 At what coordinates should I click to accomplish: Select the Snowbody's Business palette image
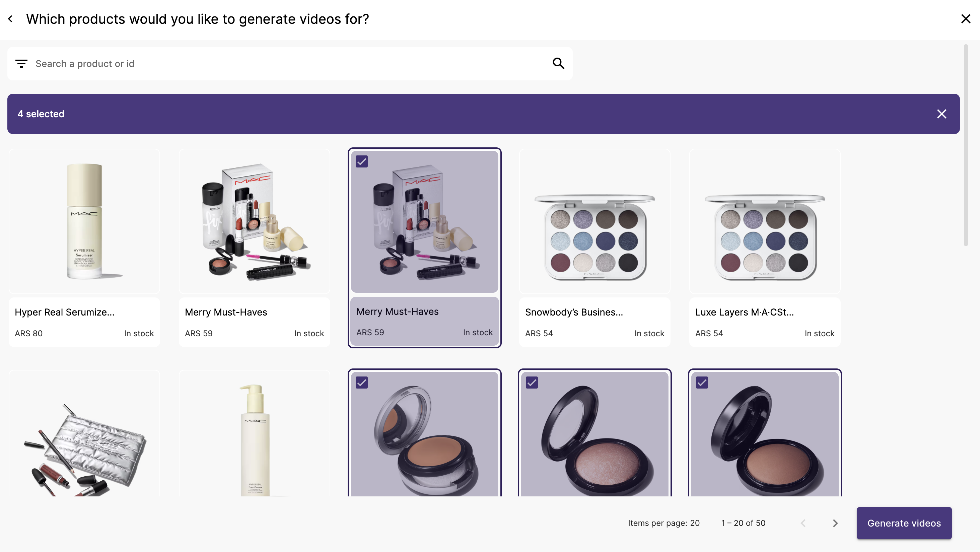[594, 221]
